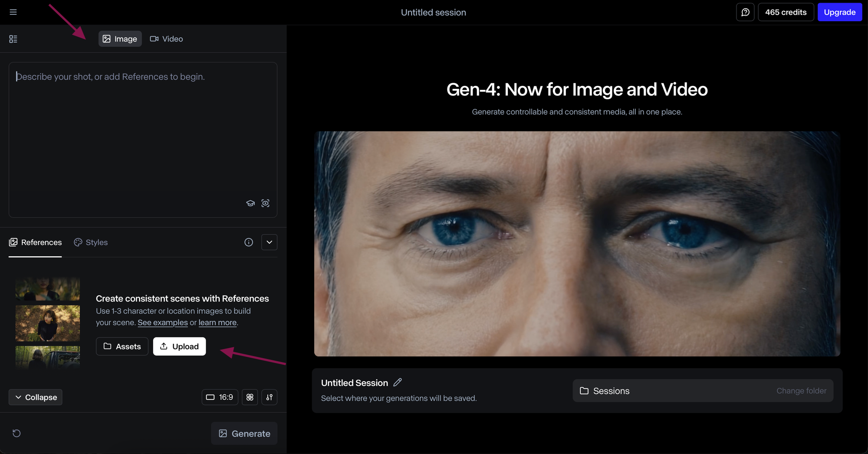Open the 16:9 aspect ratio selector
The image size is (868, 454).
pos(220,397)
